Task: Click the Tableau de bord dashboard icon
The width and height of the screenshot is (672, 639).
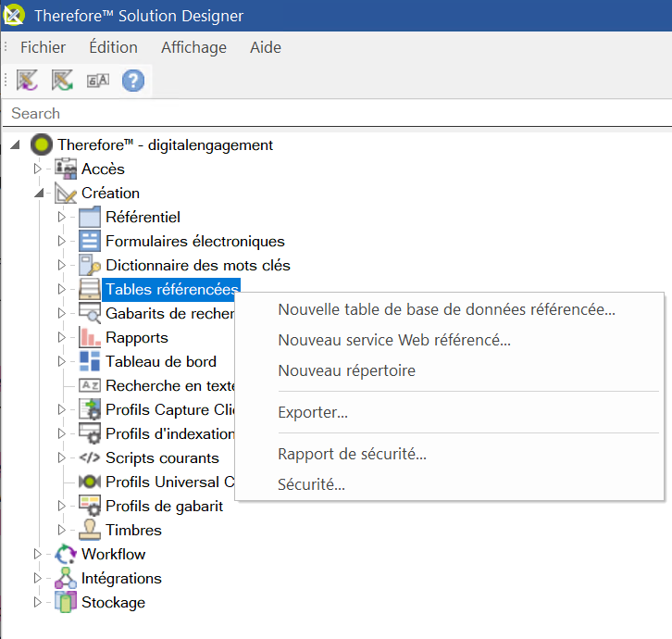Action: [90, 361]
